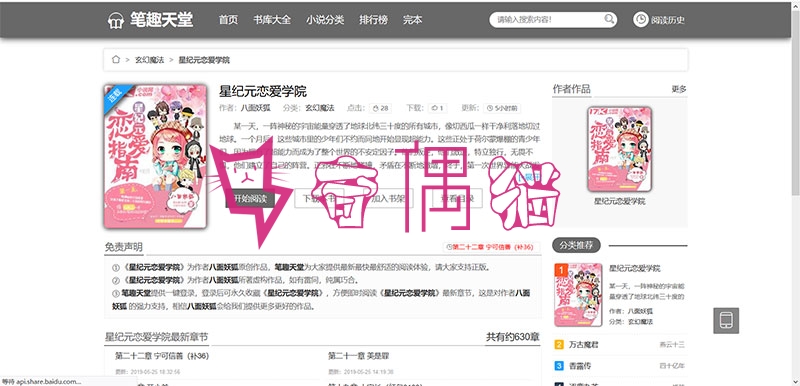Go to 首页 in navigation bar
Image resolution: width=800 pixels, height=386 pixels.
coord(228,20)
